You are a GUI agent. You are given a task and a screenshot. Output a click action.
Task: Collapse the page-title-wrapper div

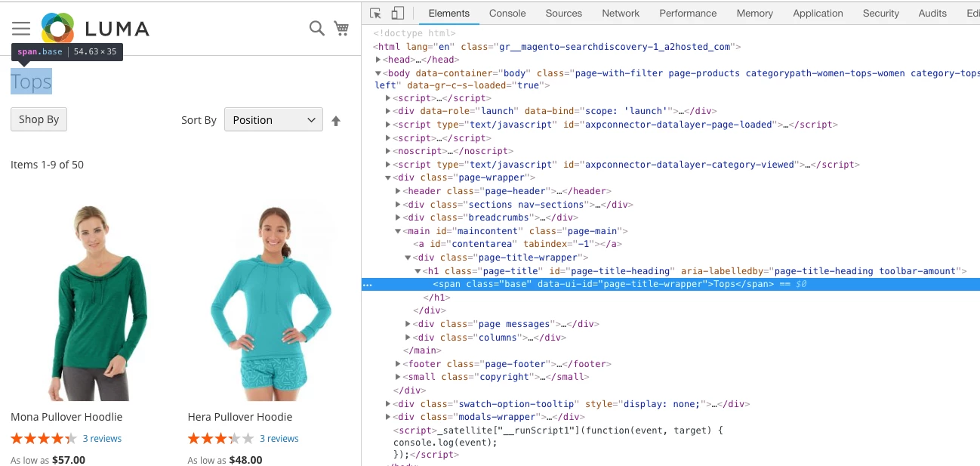click(408, 258)
